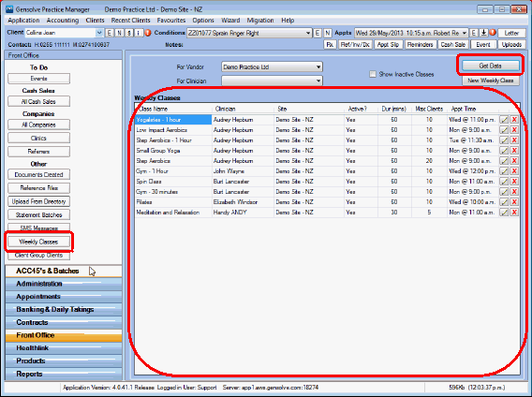Click the client E edit icon
This screenshot has height=397, width=532.
coord(110,33)
